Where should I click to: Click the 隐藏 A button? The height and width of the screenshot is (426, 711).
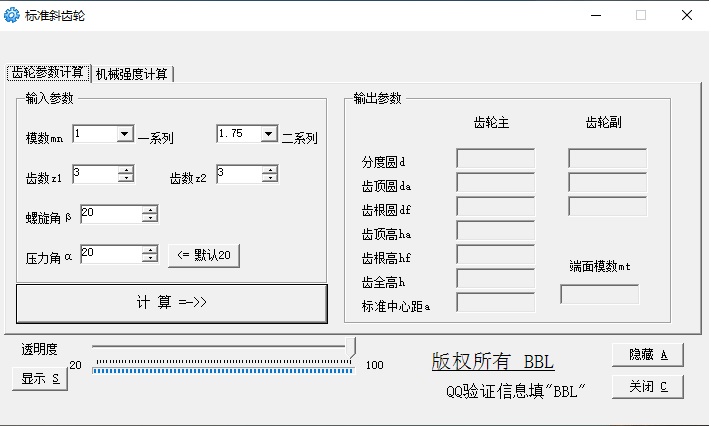click(648, 355)
